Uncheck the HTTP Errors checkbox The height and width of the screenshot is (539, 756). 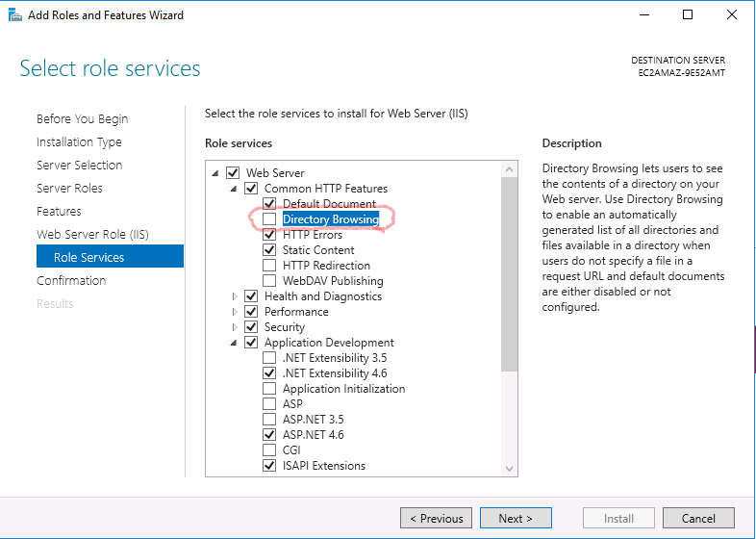pos(269,235)
